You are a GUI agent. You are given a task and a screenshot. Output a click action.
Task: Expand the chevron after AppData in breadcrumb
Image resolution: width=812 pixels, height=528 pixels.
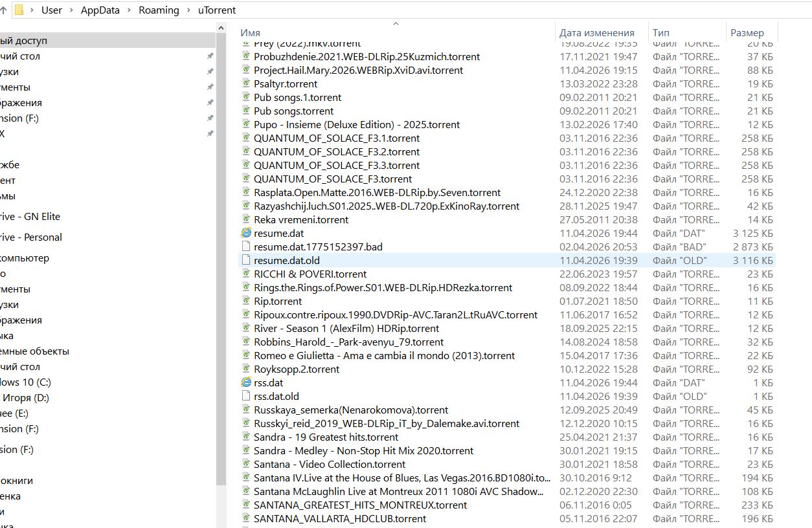(x=130, y=10)
